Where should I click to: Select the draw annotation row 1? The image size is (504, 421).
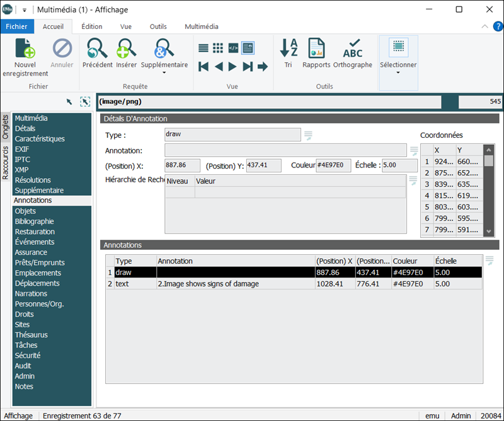tap(294, 272)
